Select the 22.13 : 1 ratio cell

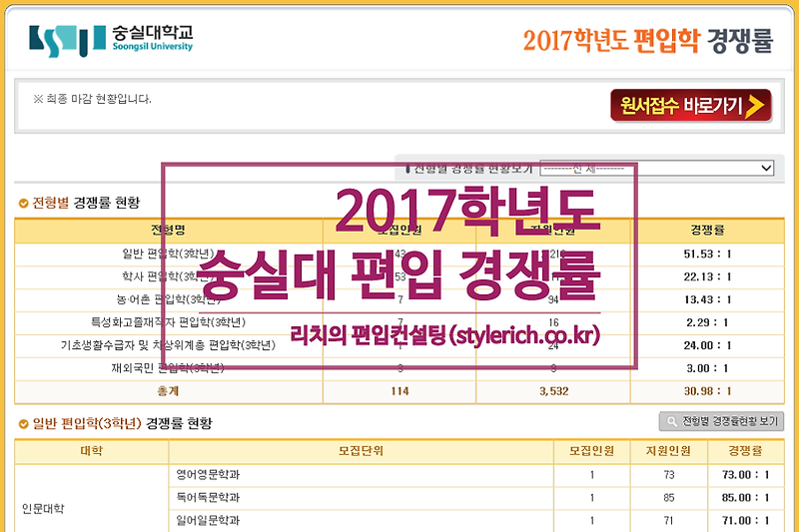(x=707, y=276)
